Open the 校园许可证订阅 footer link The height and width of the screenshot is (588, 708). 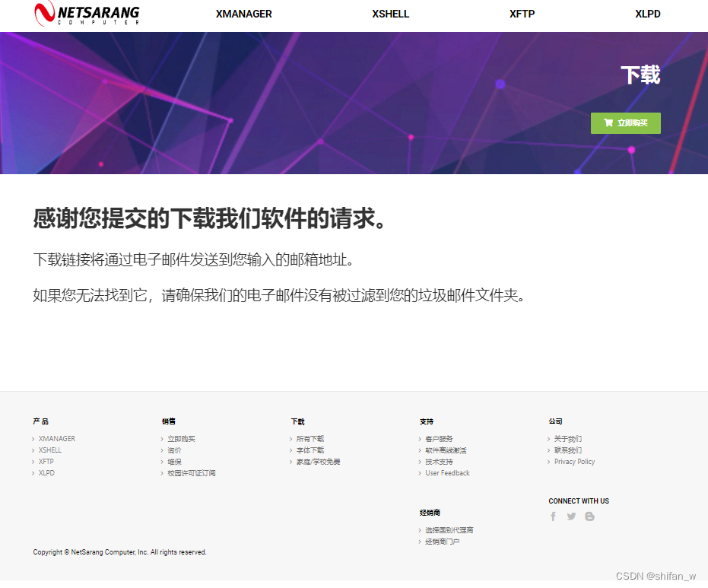192,473
